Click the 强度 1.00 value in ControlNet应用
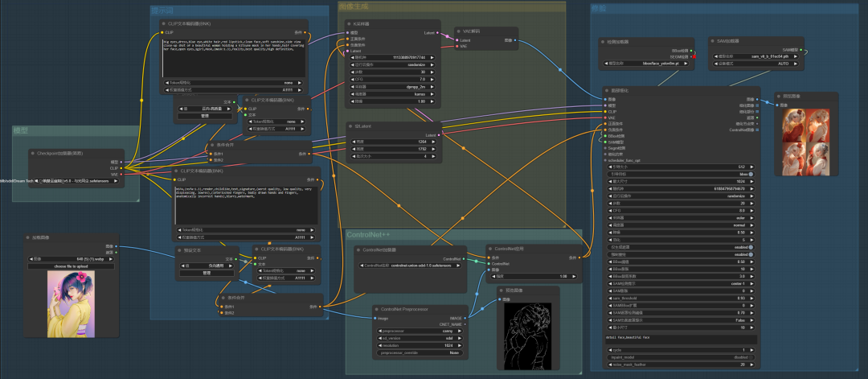This screenshot has height=379, width=868. pos(533,276)
